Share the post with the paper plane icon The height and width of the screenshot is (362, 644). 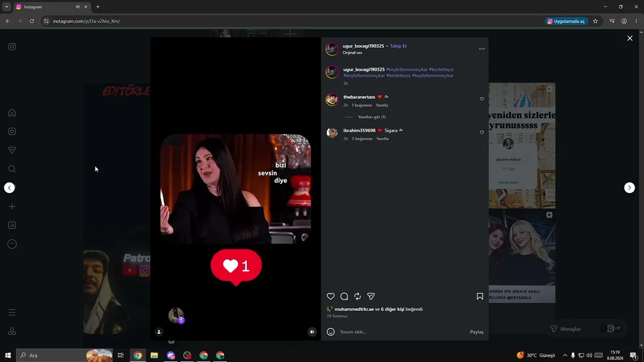(371, 297)
